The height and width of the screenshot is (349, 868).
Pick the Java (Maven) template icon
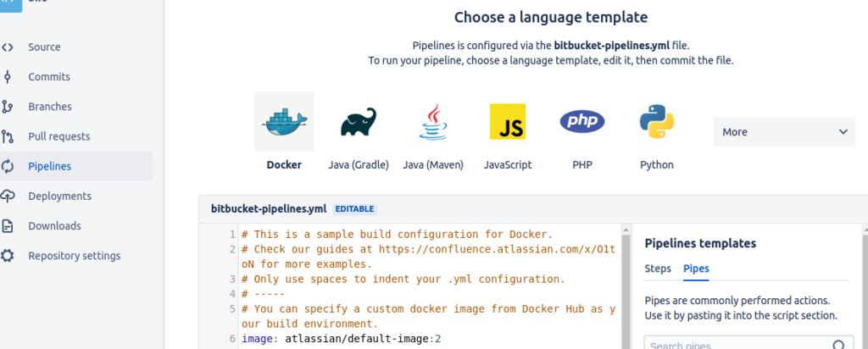click(431, 122)
